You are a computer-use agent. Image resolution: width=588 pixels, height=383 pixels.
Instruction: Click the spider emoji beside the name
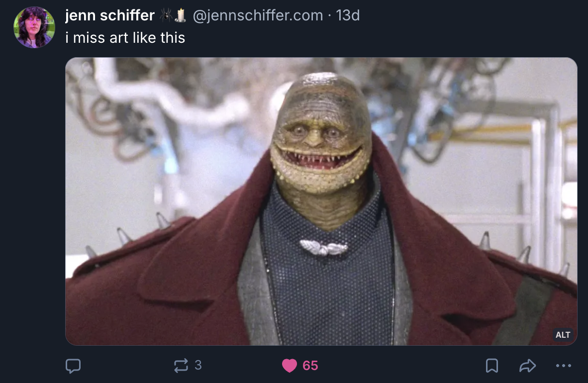[166, 15]
